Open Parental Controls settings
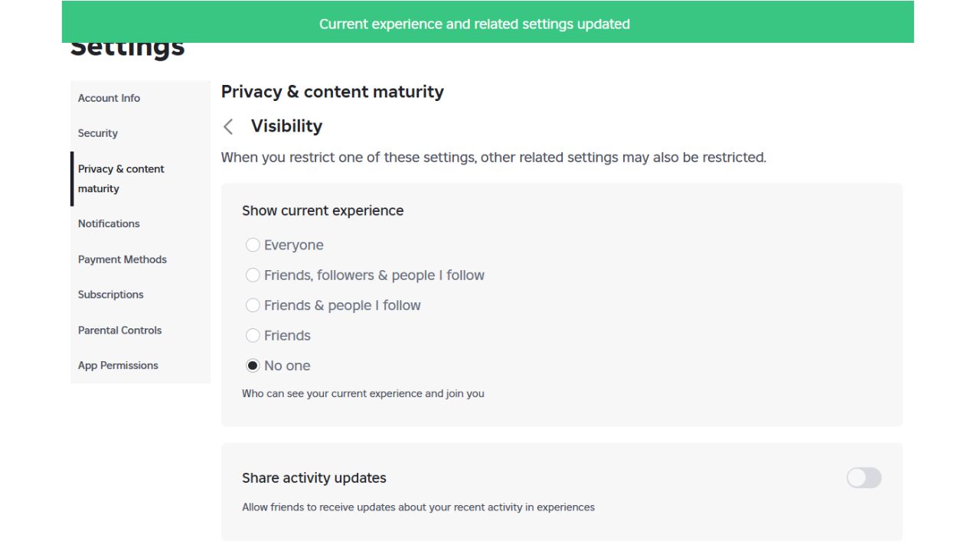The width and height of the screenshot is (980, 551). pyautogui.click(x=120, y=330)
